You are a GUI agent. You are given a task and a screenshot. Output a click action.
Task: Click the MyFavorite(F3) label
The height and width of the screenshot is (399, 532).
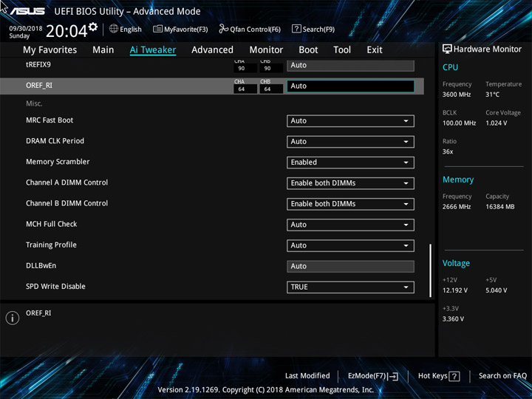[186, 30]
